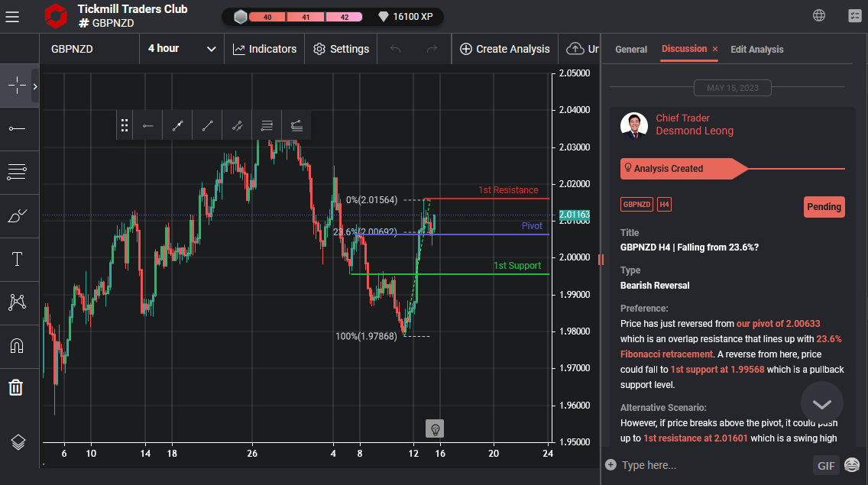868x485 pixels.
Task: Click the H4 timeframe badge
Action: coord(664,204)
